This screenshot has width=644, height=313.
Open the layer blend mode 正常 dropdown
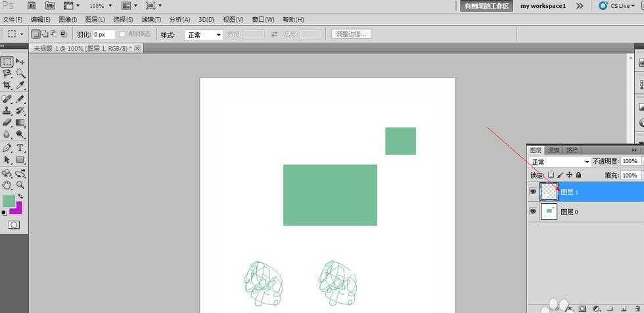(x=560, y=162)
